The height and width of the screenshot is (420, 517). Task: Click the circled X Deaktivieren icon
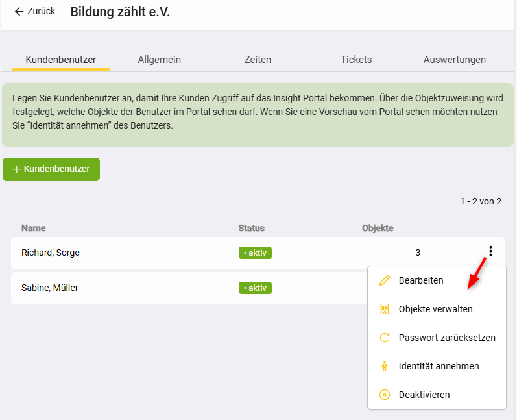pos(385,395)
